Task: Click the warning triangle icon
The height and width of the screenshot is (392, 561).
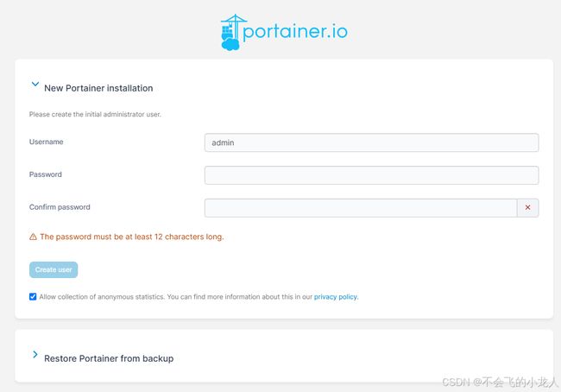Action: point(33,237)
